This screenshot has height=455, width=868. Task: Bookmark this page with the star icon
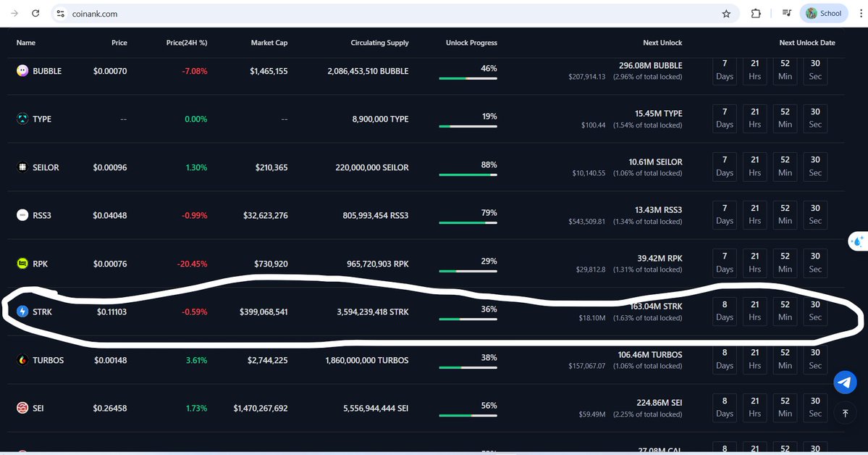(x=726, y=14)
